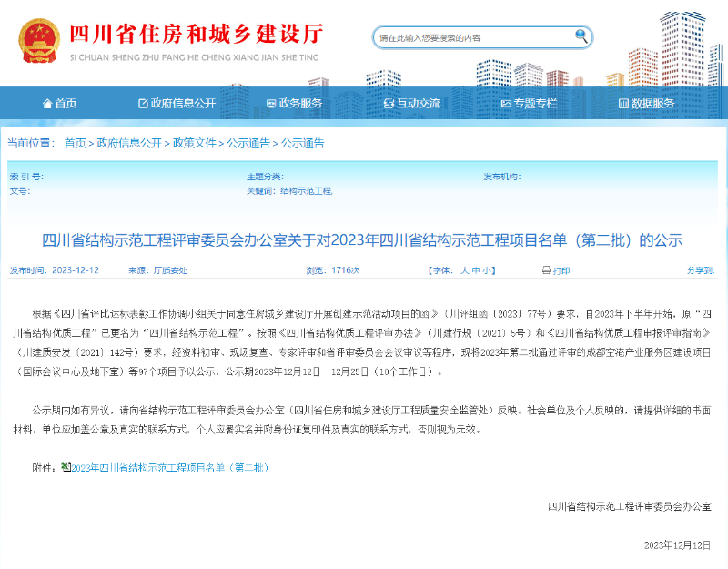Click the attachment Excel file icon
The image size is (728, 569).
[66, 467]
